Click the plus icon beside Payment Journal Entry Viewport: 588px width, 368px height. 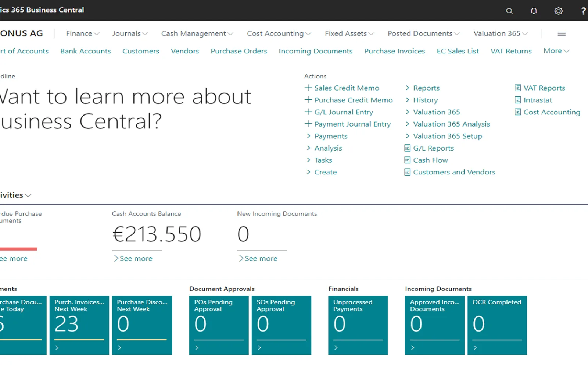tap(308, 124)
